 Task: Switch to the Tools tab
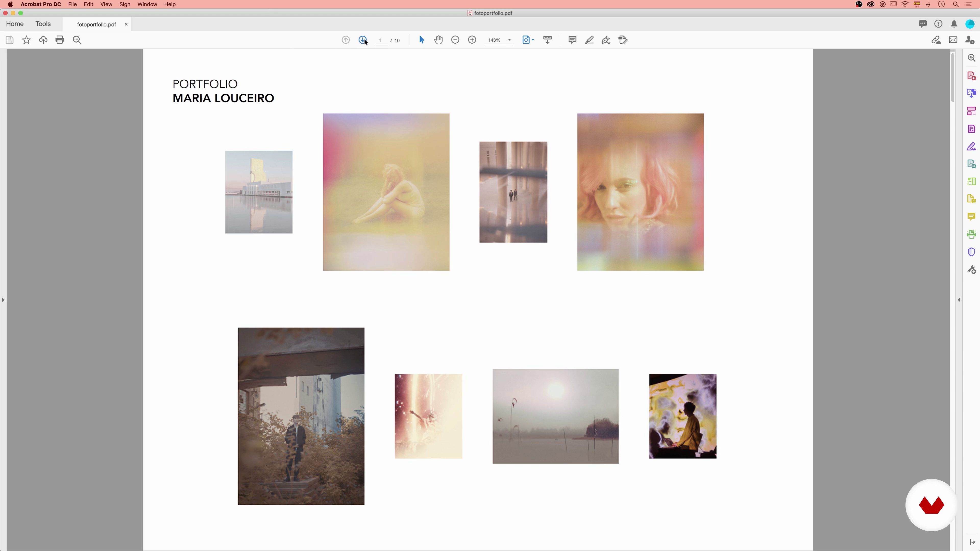[43, 24]
